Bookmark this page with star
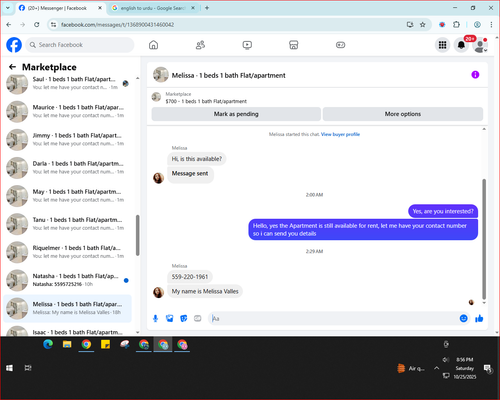 (423, 25)
